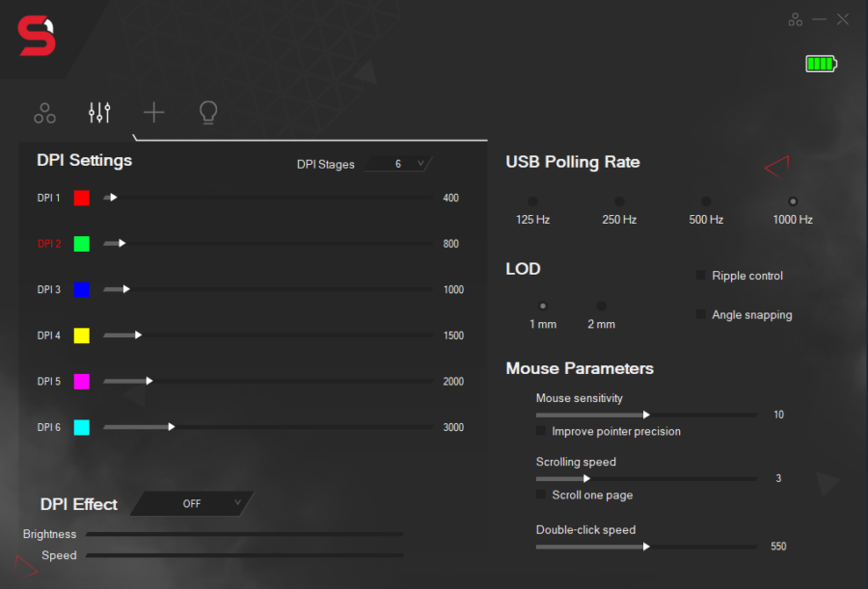The height and width of the screenshot is (589, 868).
Task: Click the DPI 2 value 800
Action: pos(450,244)
